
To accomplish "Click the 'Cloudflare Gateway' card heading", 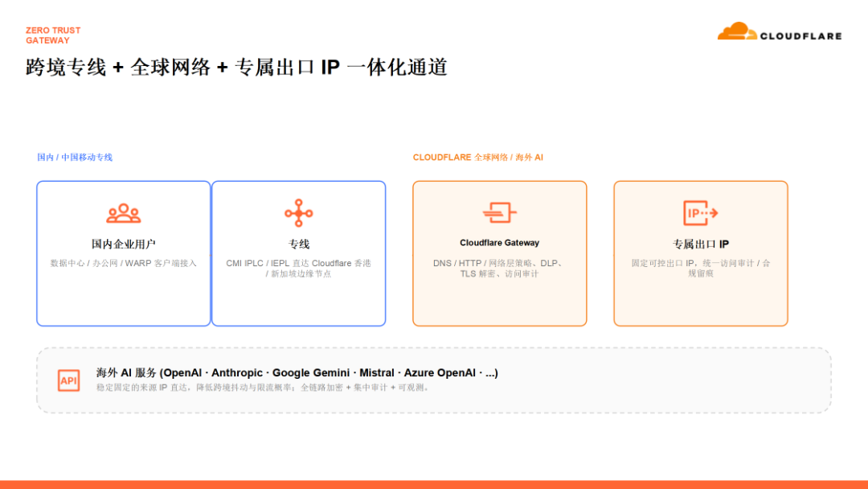I will point(499,243).
